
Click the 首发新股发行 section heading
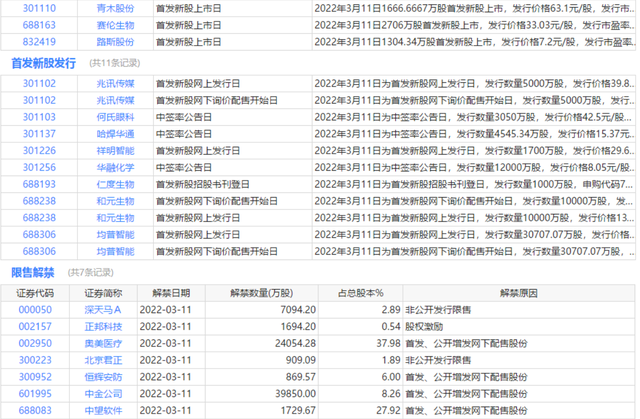[43, 63]
